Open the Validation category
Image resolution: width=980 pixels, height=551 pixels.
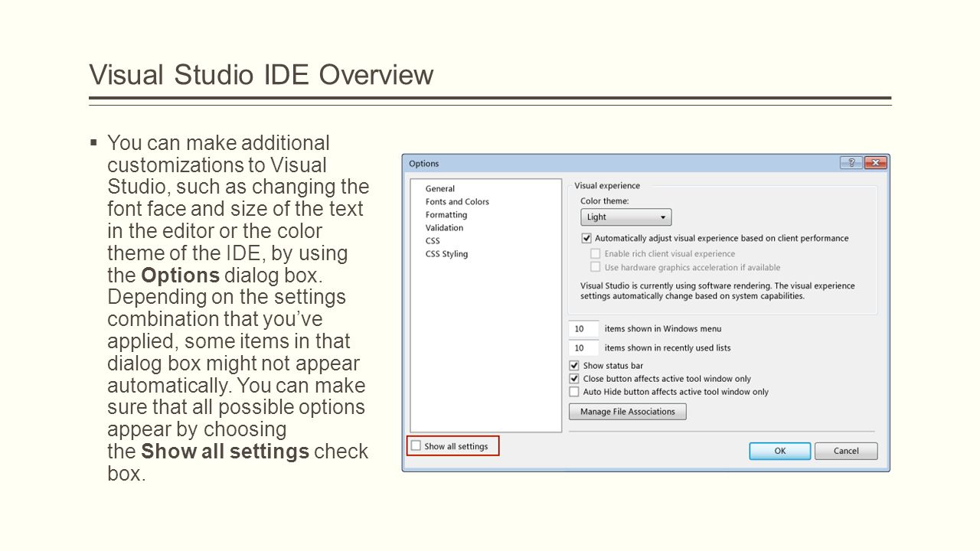click(444, 227)
